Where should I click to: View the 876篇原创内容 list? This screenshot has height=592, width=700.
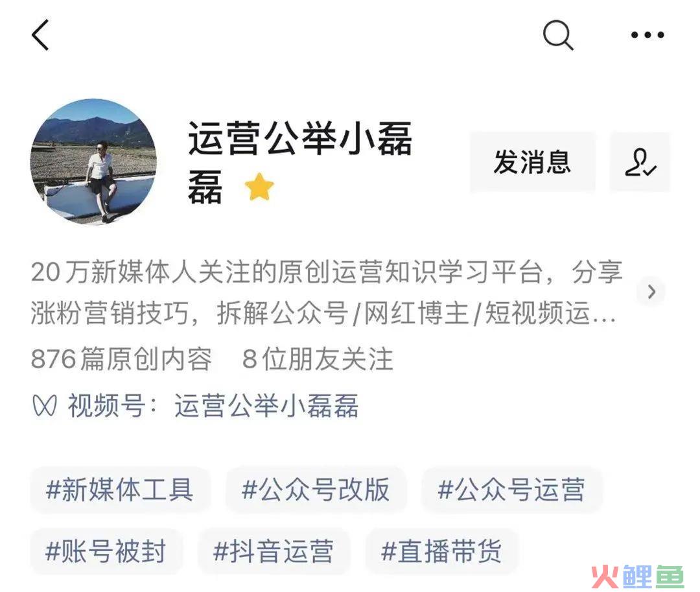121,359
